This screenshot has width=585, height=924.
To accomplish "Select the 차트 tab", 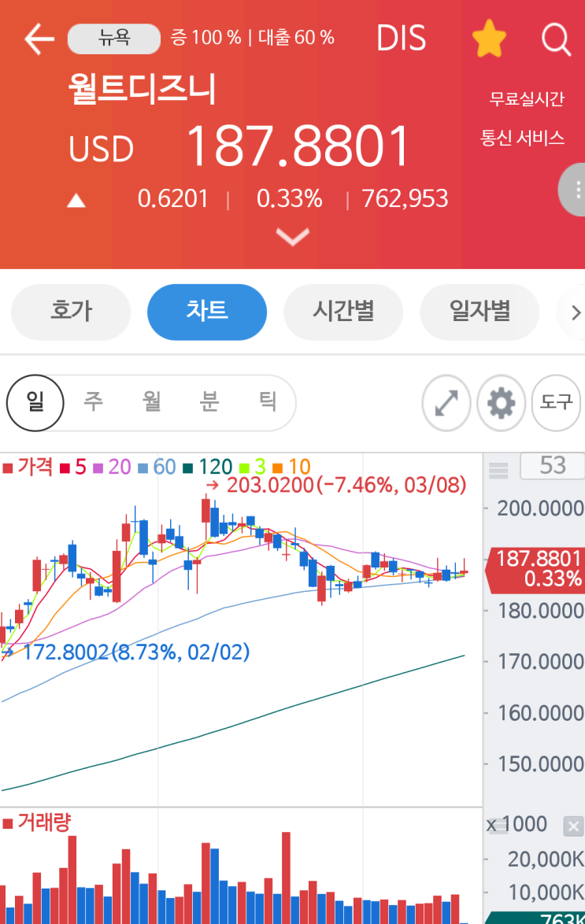I will (x=207, y=312).
